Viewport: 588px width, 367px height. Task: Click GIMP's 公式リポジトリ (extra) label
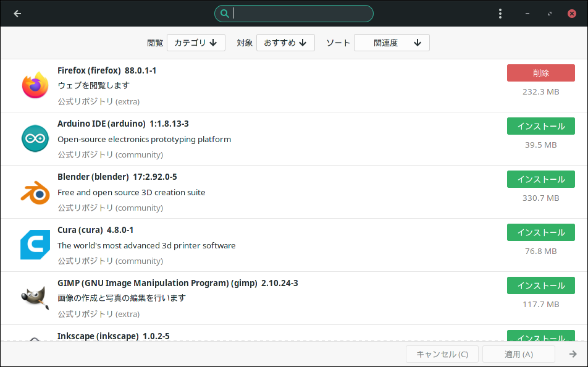[x=99, y=314]
